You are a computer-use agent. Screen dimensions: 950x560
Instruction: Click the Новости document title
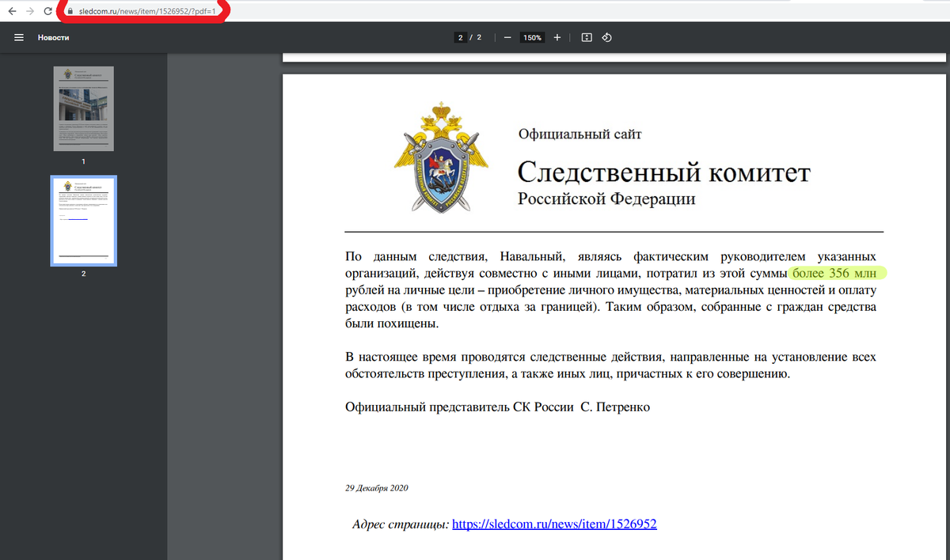point(53,37)
